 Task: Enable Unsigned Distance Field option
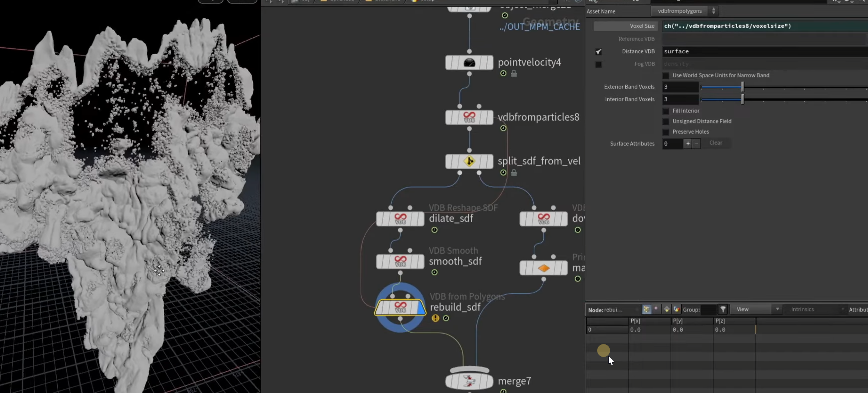tap(666, 121)
